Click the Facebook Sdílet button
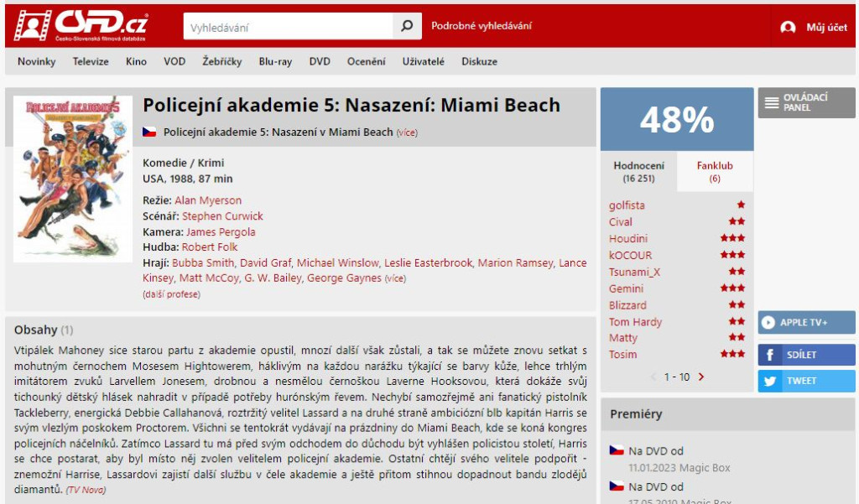The image size is (859, 504). 806,355
